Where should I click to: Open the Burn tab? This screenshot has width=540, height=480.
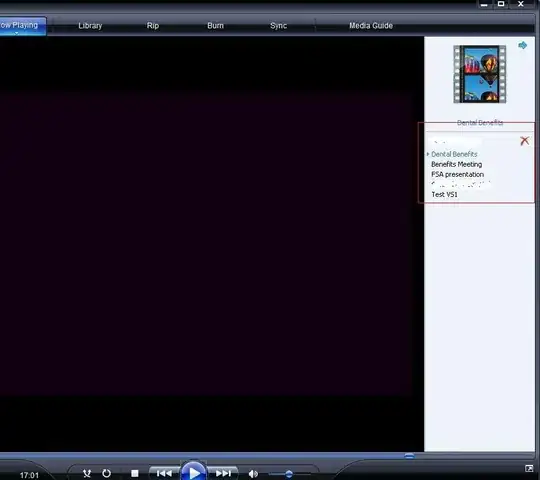coord(215,26)
